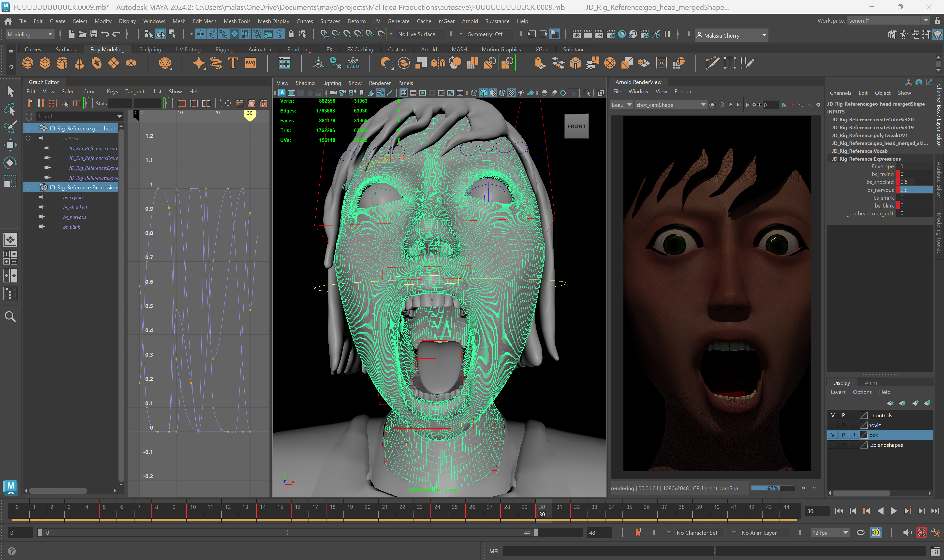Toggle V visibility on lock layer
Screen dimensions: 944x560
coord(833,435)
